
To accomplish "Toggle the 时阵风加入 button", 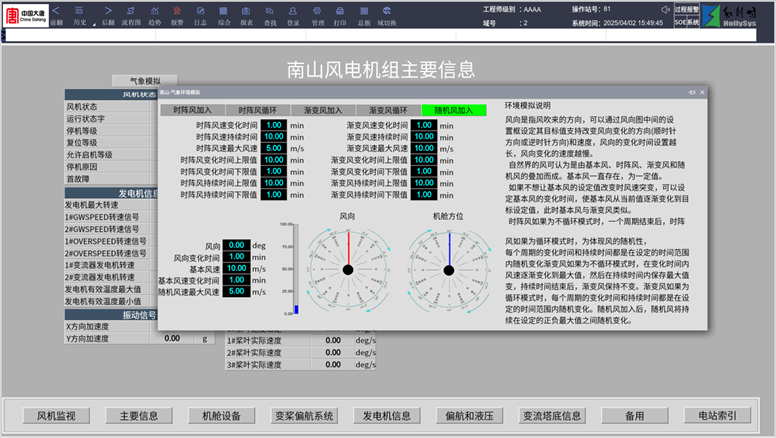I will point(192,110).
